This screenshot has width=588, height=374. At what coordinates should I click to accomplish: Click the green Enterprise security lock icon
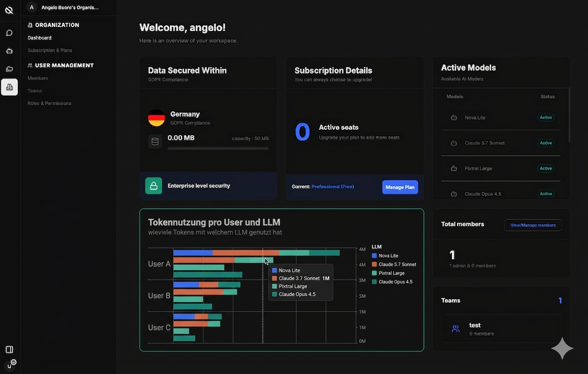[154, 186]
